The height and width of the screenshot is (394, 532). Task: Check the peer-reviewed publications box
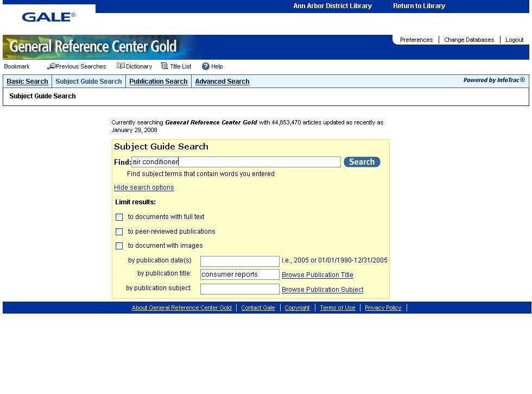click(x=119, y=232)
